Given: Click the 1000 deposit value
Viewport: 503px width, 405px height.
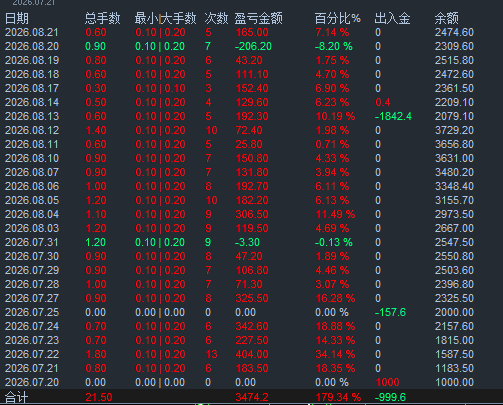Looking at the screenshot, I should (387, 382).
